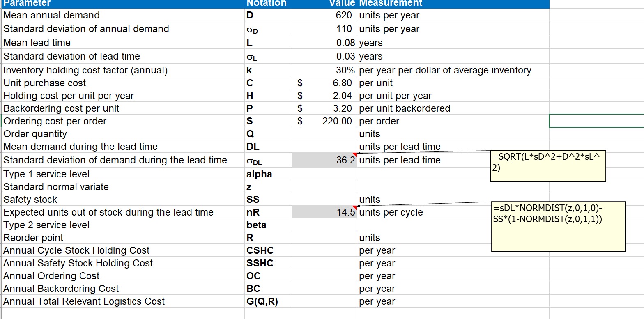This screenshot has height=319, width=644.
Task: Select the notation cell 'alpha'
Action: pyautogui.click(x=268, y=174)
